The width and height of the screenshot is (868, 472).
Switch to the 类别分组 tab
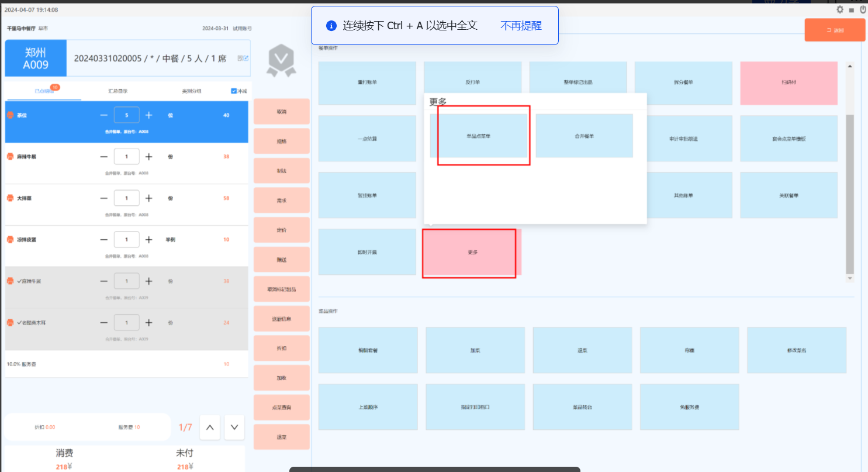click(191, 91)
